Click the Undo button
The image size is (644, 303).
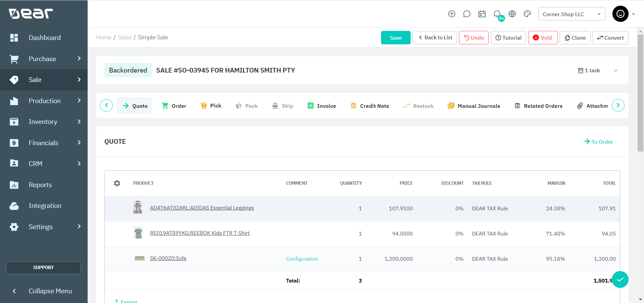474,38
